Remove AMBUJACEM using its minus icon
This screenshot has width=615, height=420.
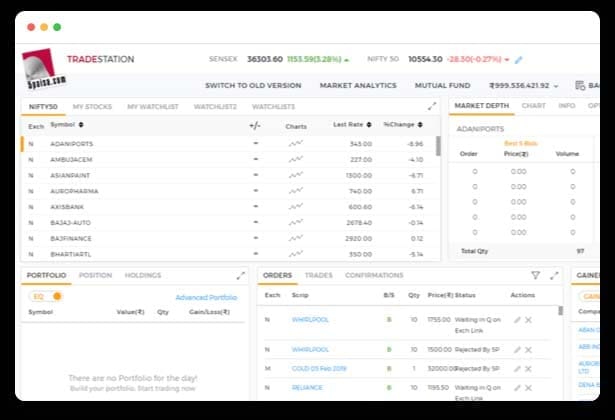point(256,159)
